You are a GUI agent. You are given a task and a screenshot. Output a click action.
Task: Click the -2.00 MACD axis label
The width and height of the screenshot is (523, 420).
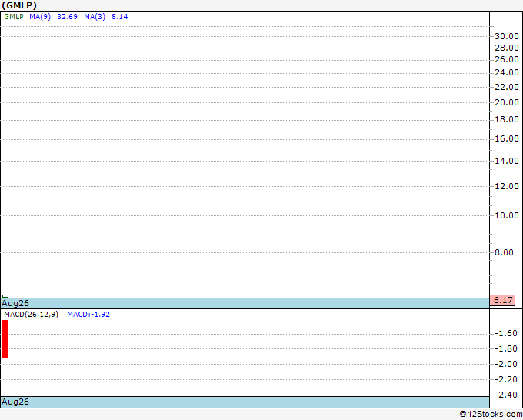click(x=506, y=365)
